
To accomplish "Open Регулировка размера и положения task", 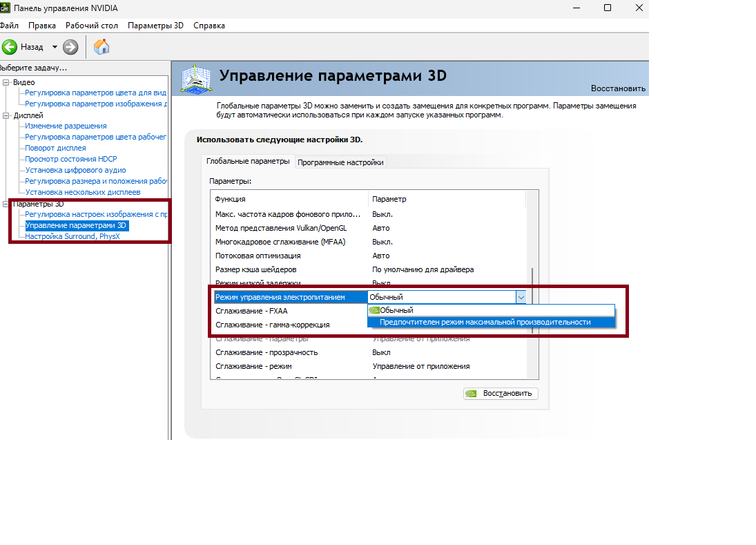I will pyautogui.click(x=96, y=182).
